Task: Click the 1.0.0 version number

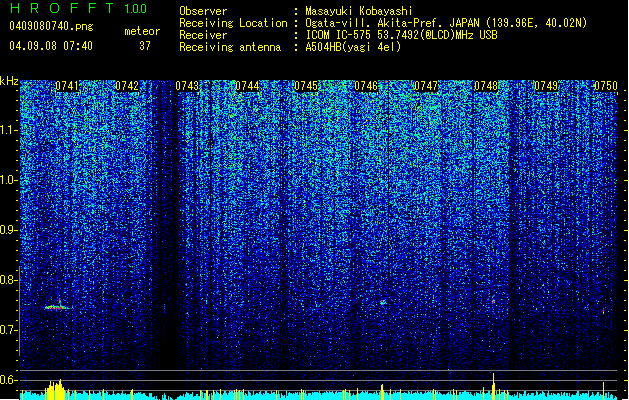Action: [136, 9]
